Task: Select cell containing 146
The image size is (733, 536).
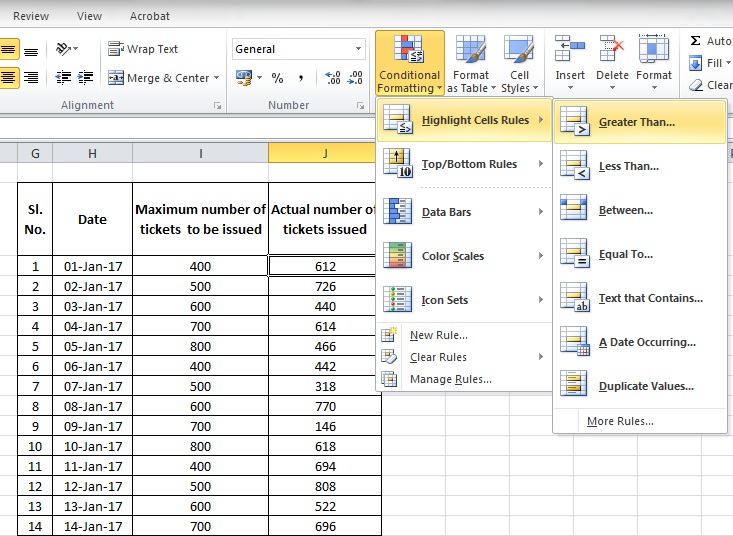Action: point(325,426)
